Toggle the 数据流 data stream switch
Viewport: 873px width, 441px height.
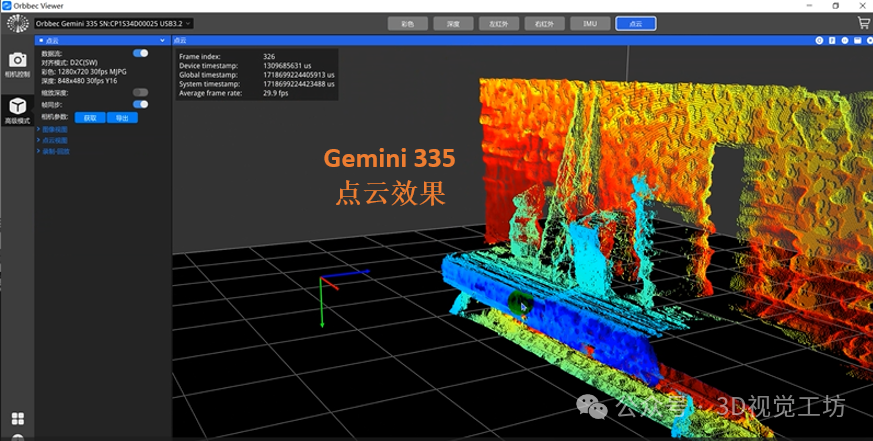140,53
